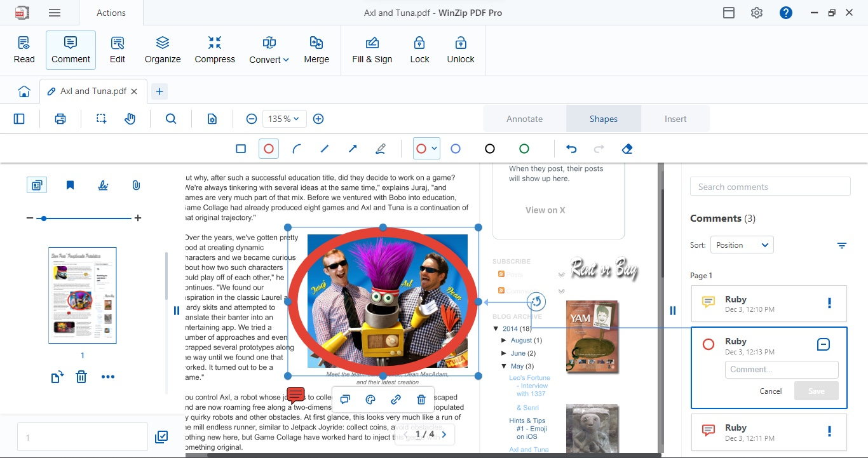Open the Bookmarks panel icon
The image size is (868, 458).
(x=71, y=185)
